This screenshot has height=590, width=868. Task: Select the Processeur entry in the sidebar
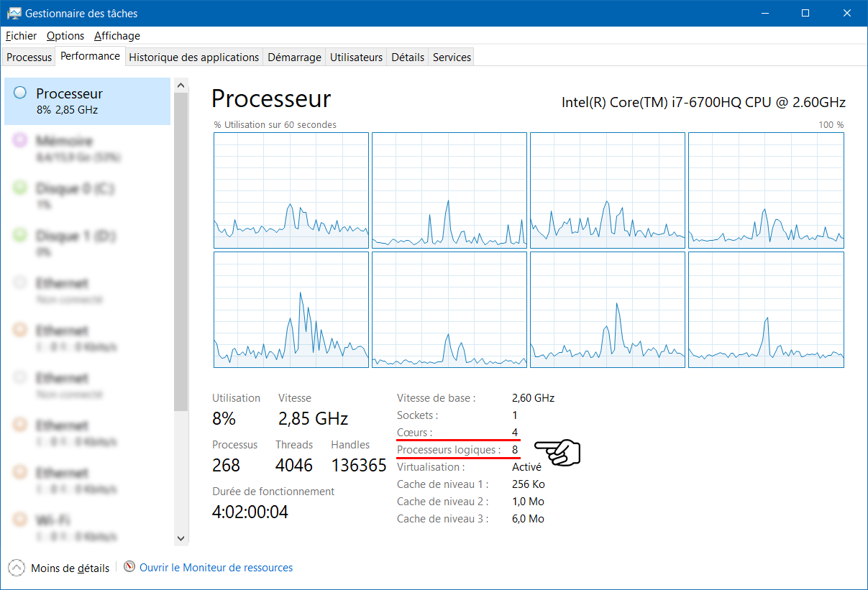click(x=87, y=101)
